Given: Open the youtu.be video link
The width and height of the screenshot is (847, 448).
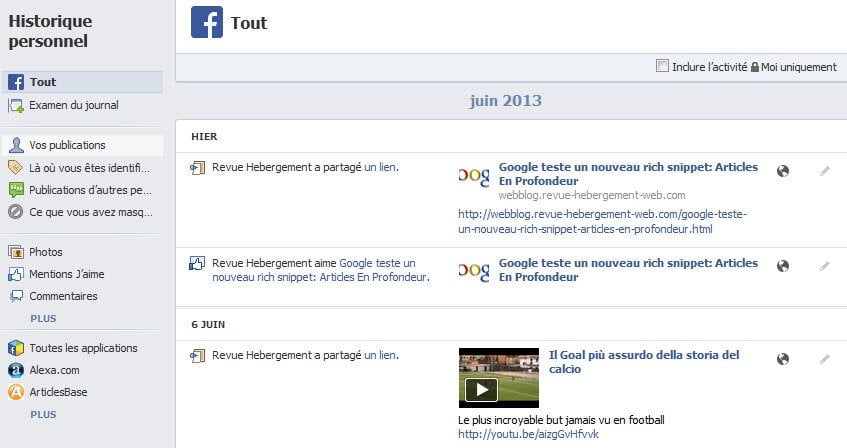Looking at the screenshot, I should pyautogui.click(x=528, y=434).
